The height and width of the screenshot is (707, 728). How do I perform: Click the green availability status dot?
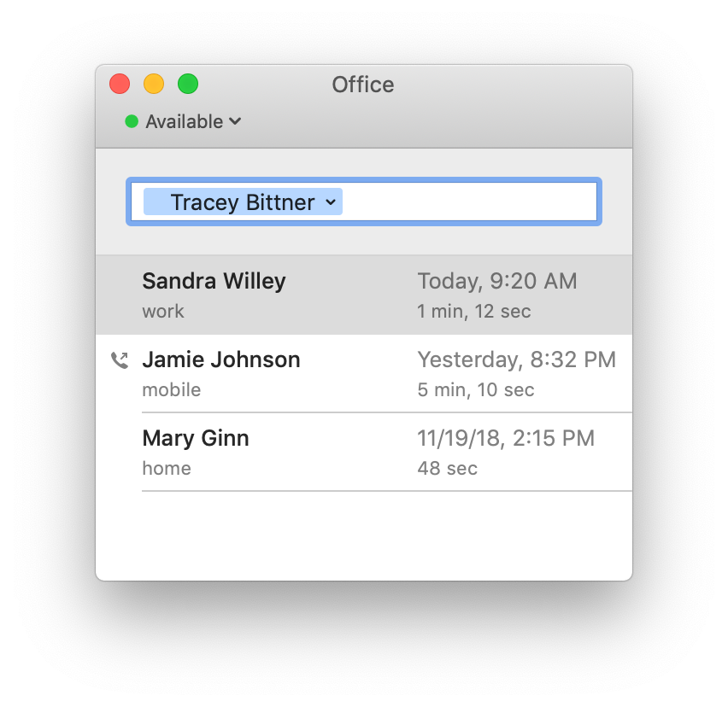point(132,121)
